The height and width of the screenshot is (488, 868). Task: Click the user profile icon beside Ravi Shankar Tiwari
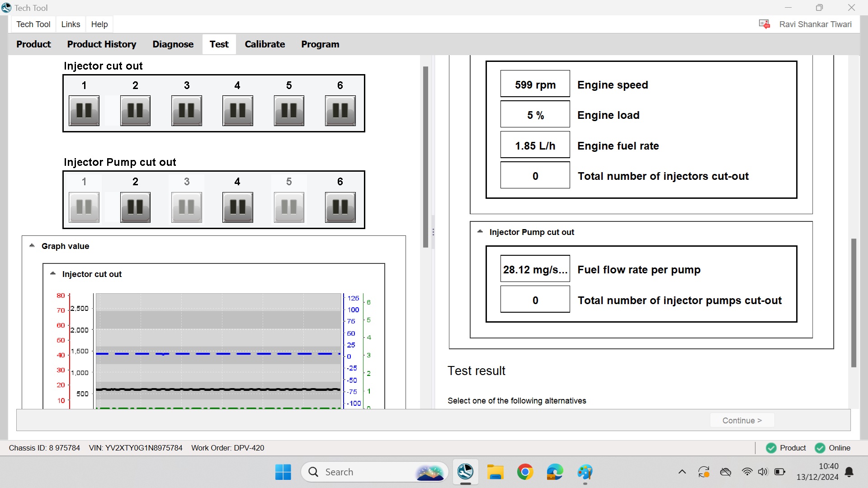[x=764, y=24]
